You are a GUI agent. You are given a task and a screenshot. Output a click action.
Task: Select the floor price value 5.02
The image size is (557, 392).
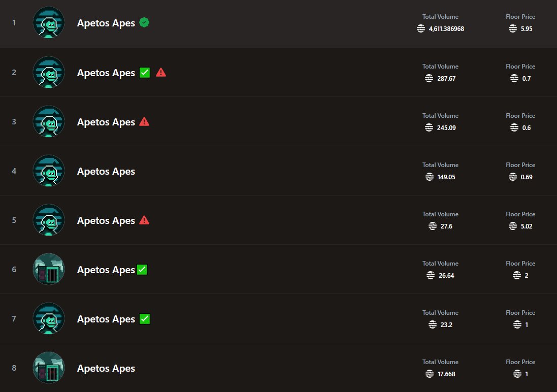coord(527,226)
